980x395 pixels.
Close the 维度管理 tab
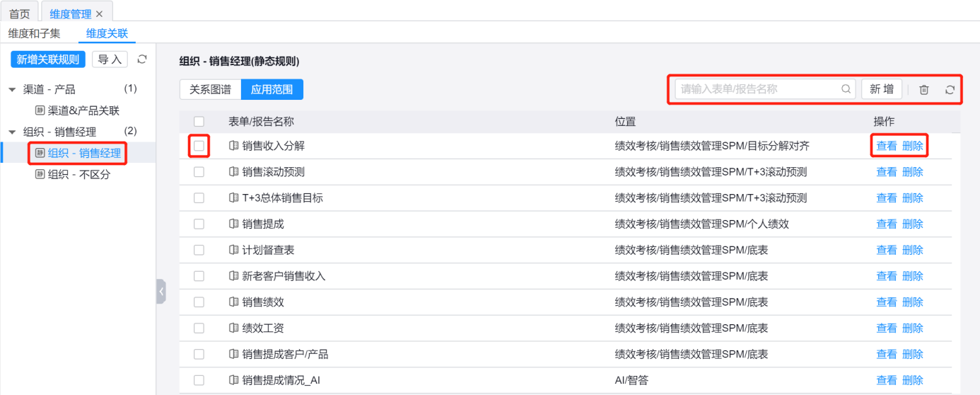(x=100, y=14)
